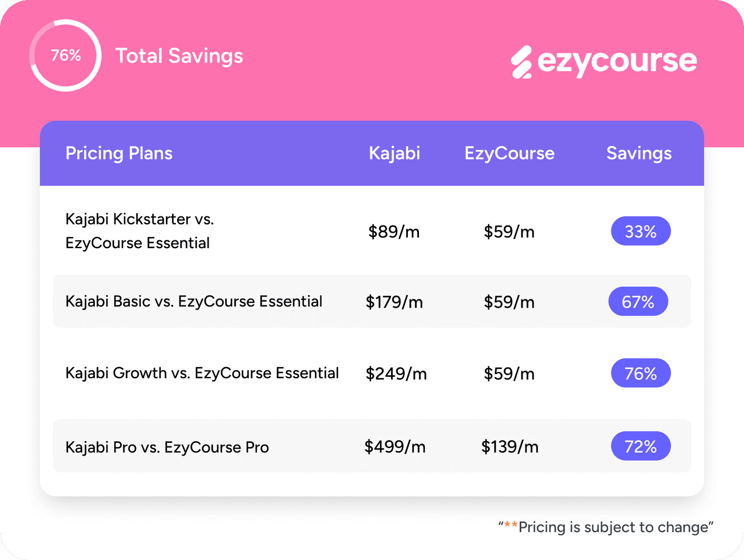Select the Kajabi column header
Image resolution: width=744 pixels, height=560 pixels.
394,153
